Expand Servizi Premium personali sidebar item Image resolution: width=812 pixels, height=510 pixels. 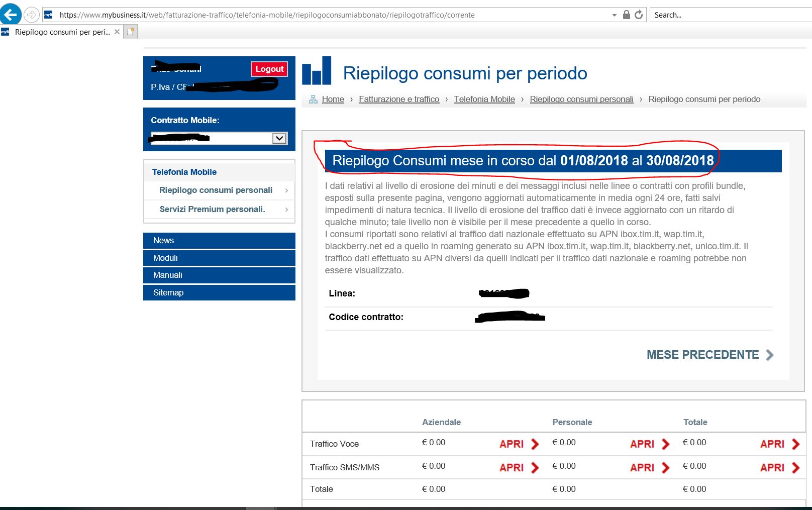tap(286, 210)
